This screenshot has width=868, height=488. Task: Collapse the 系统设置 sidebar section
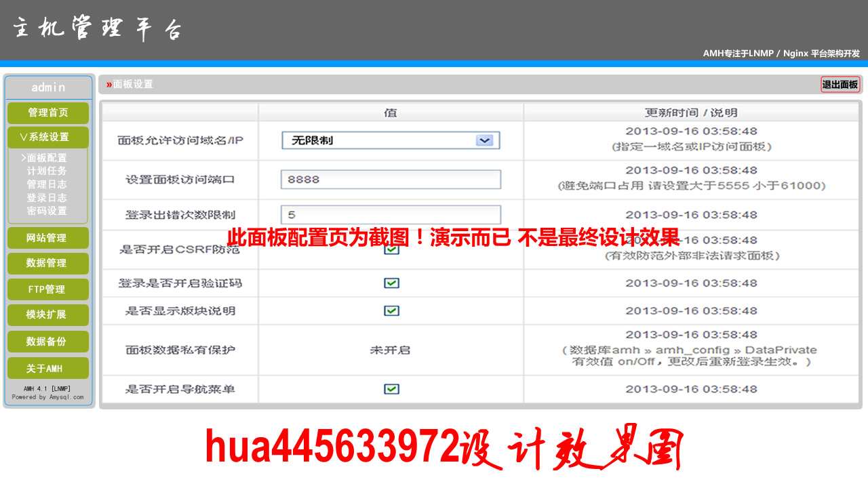click(x=47, y=137)
